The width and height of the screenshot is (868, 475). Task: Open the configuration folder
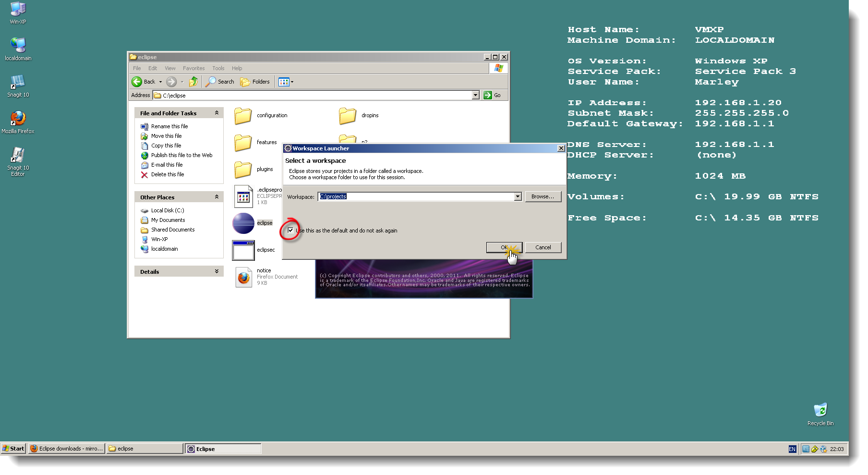(x=243, y=115)
